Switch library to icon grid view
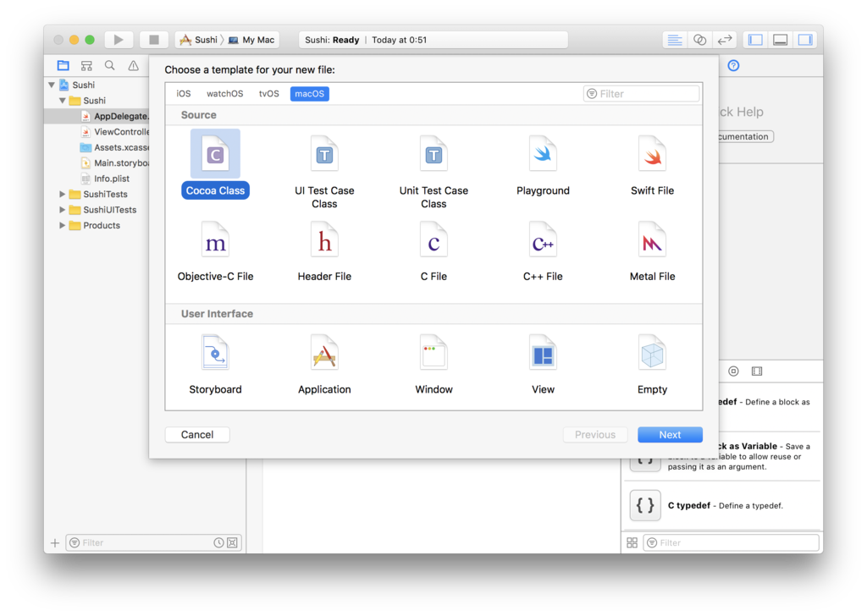The height and width of the screenshot is (616, 867). click(632, 542)
